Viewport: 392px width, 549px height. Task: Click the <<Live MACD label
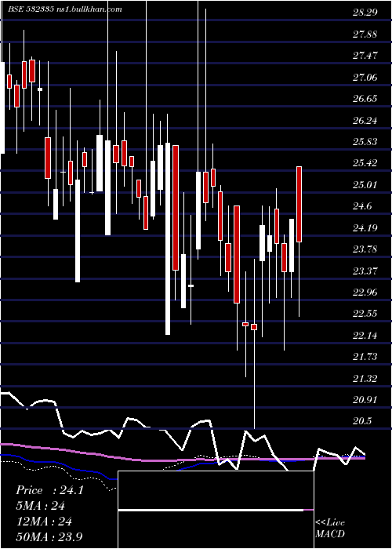pyautogui.click(x=330, y=528)
